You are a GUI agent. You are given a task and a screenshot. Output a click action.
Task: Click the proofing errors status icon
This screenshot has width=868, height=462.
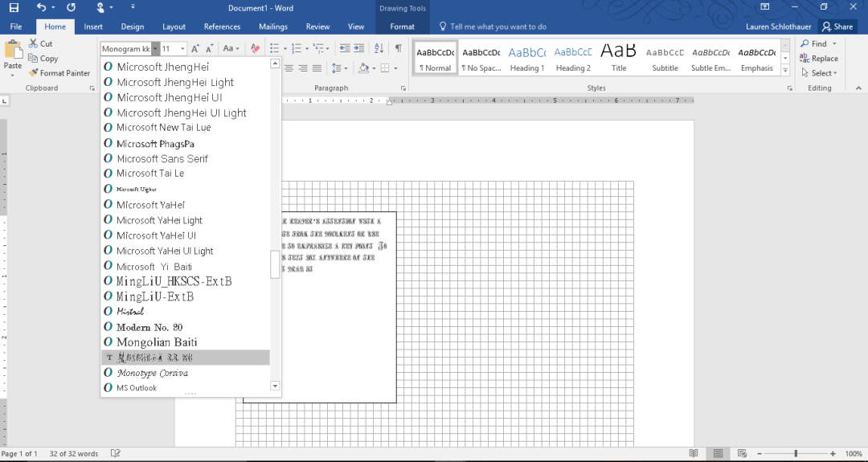(116, 453)
